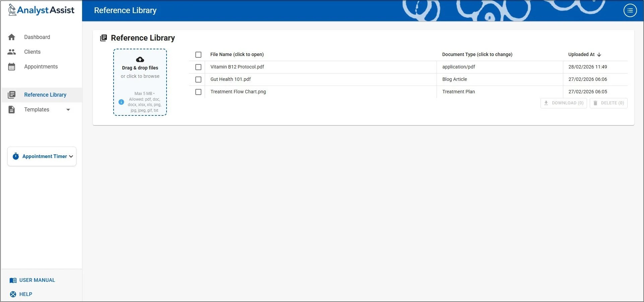Click the Dashboard home icon
644x302 pixels.
pyautogui.click(x=12, y=37)
